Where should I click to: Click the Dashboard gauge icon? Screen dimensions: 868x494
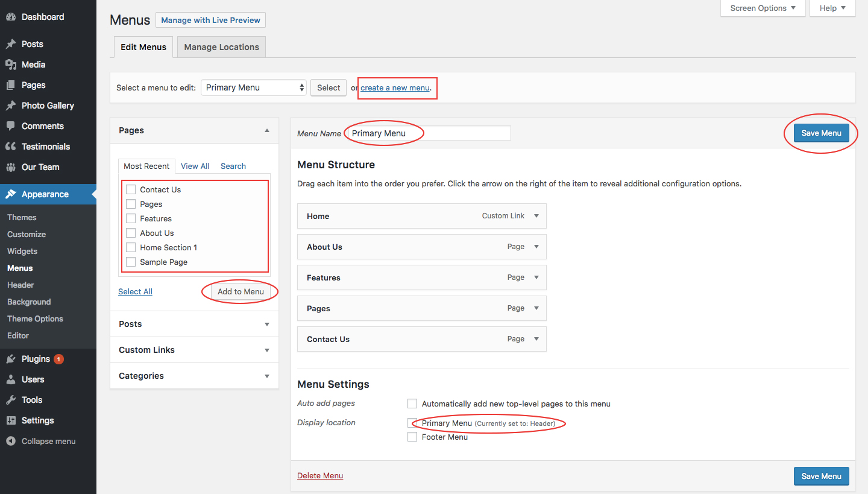11,17
